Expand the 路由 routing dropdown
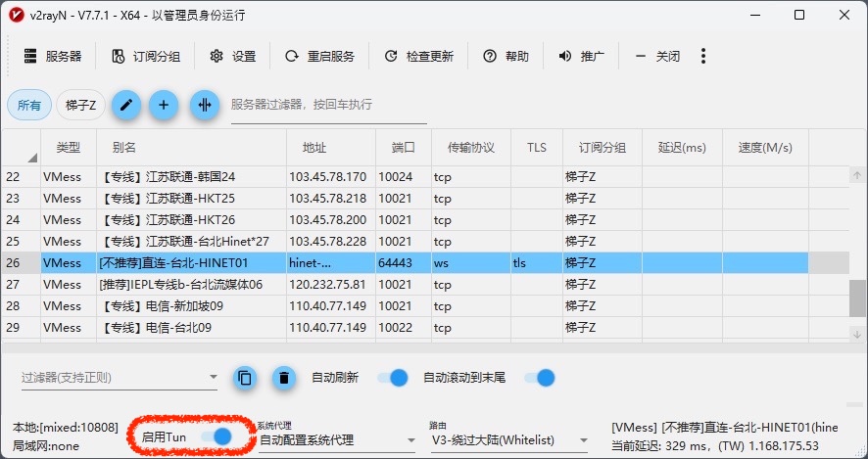Image resolution: width=868 pixels, height=459 pixels. [509, 440]
